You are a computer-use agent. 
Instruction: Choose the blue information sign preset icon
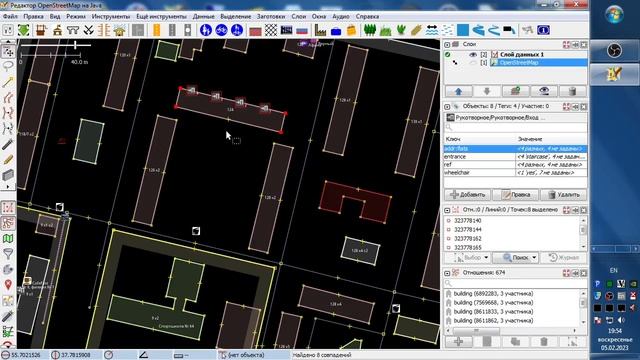pyautogui.click(x=543, y=30)
